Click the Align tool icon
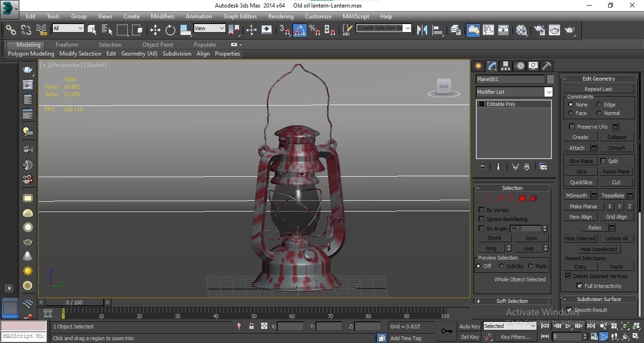 pyautogui.click(x=438, y=30)
